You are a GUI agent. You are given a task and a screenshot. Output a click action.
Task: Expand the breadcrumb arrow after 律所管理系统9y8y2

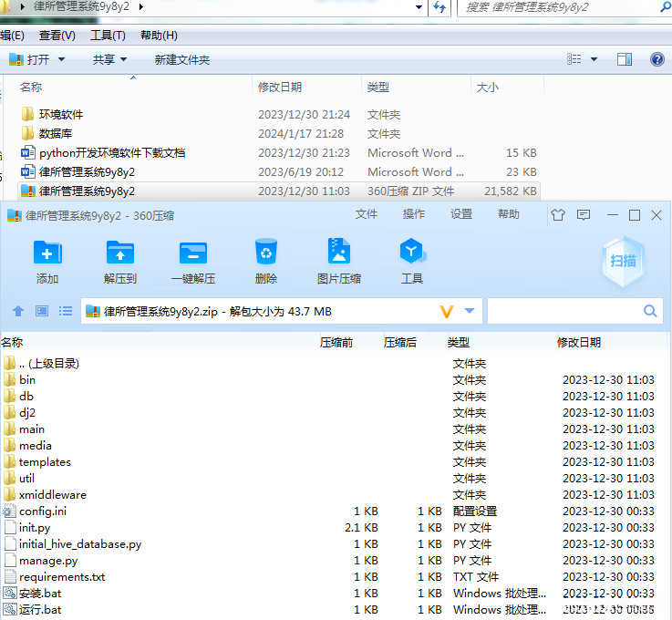[141, 7]
